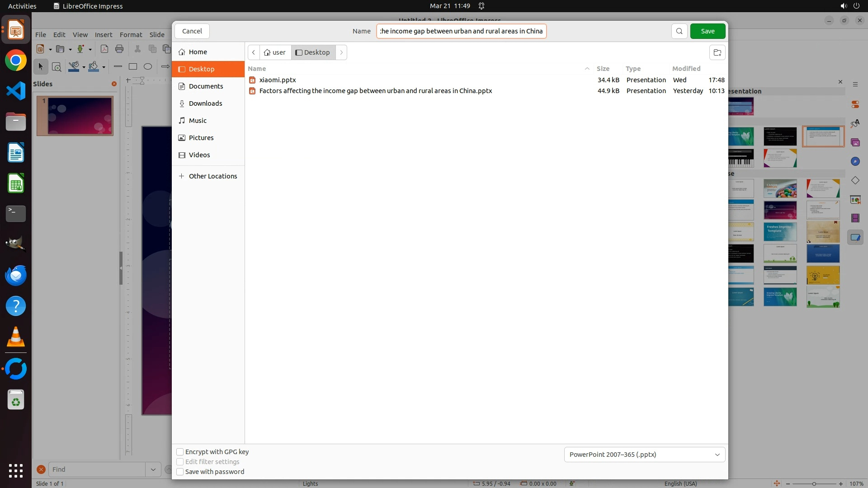Image resolution: width=868 pixels, height=488 pixels.
Task: Click the forward arrow in path bar
Action: click(x=341, y=52)
